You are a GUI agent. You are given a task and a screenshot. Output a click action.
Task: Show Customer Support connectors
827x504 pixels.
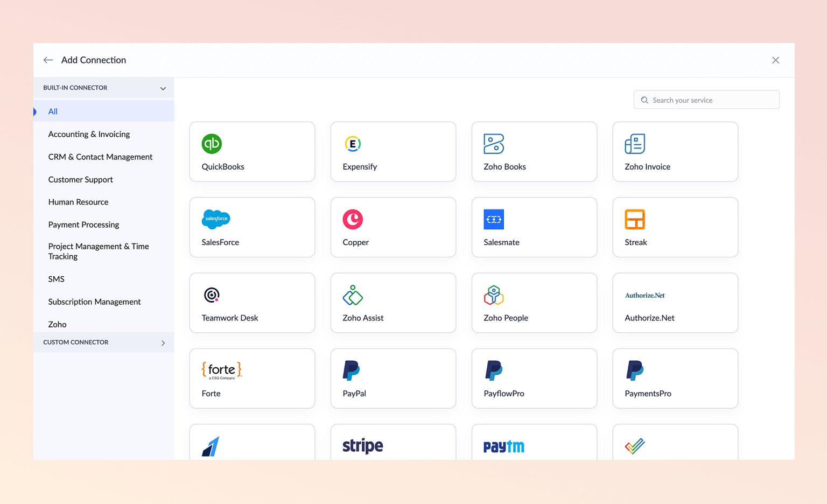[x=80, y=179]
